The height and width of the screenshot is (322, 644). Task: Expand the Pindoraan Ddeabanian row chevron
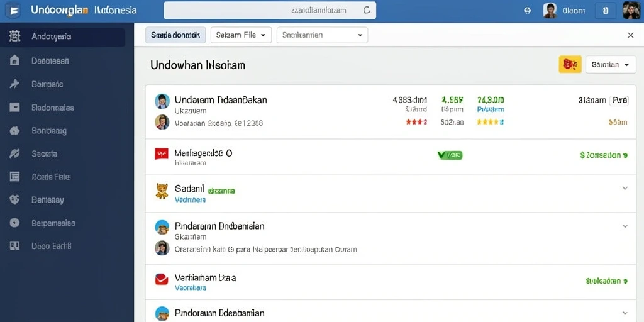point(625,313)
